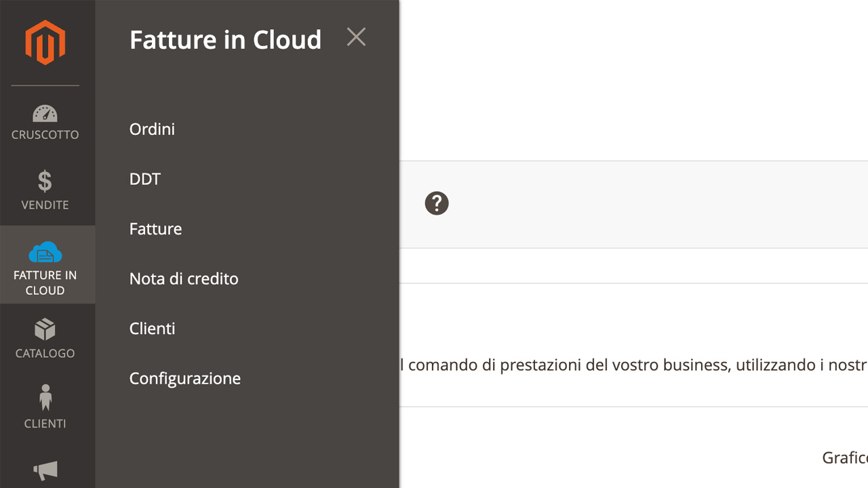The image size is (868, 488).
Task: Select the blue Fatture in Cloud icon
Action: pyautogui.click(x=45, y=252)
